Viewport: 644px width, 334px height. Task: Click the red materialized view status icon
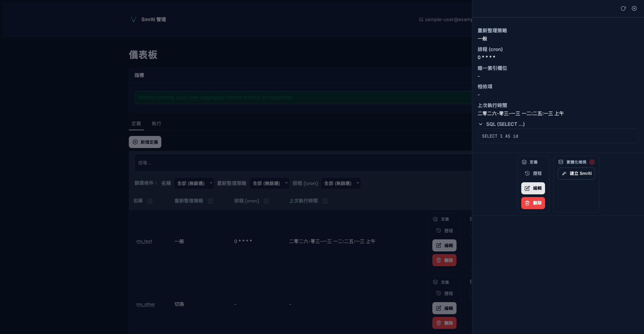(x=592, y=162)
